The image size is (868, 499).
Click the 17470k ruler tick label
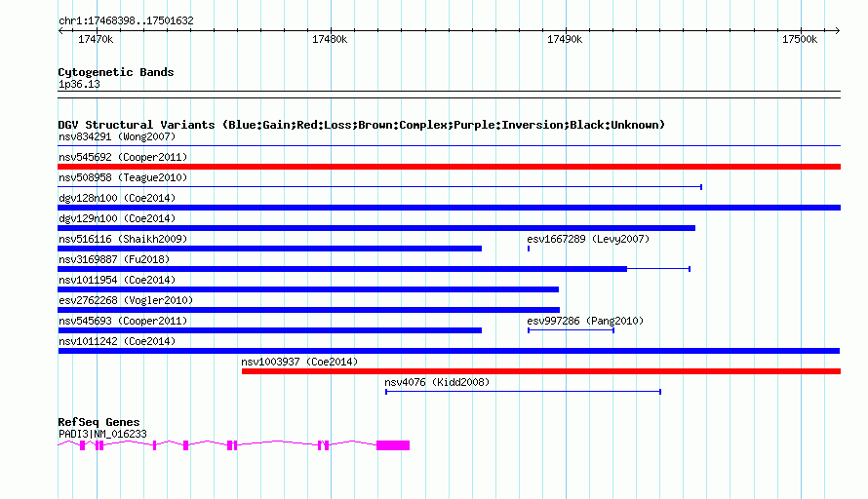pyautogui.click(x=96, y=40)
